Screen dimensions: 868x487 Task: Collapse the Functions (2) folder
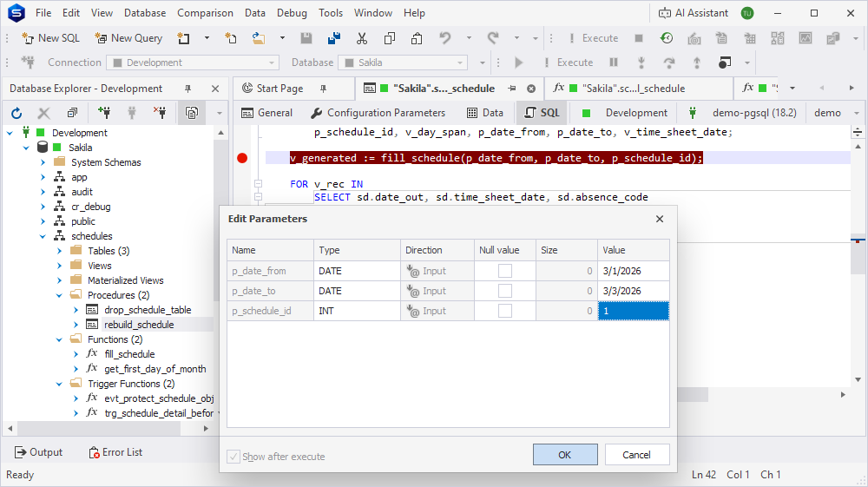coord(59,339)
